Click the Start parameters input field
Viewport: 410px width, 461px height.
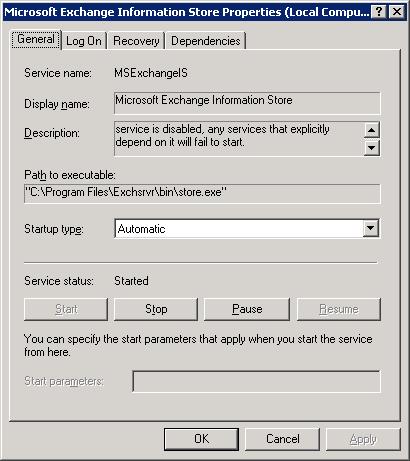256,381
